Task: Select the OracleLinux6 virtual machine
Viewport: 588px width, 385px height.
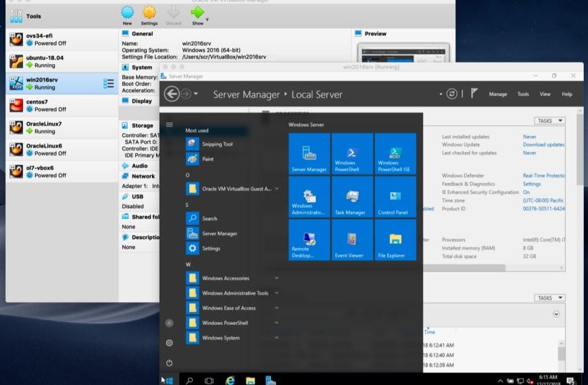Action: click(x=62, y=149)
